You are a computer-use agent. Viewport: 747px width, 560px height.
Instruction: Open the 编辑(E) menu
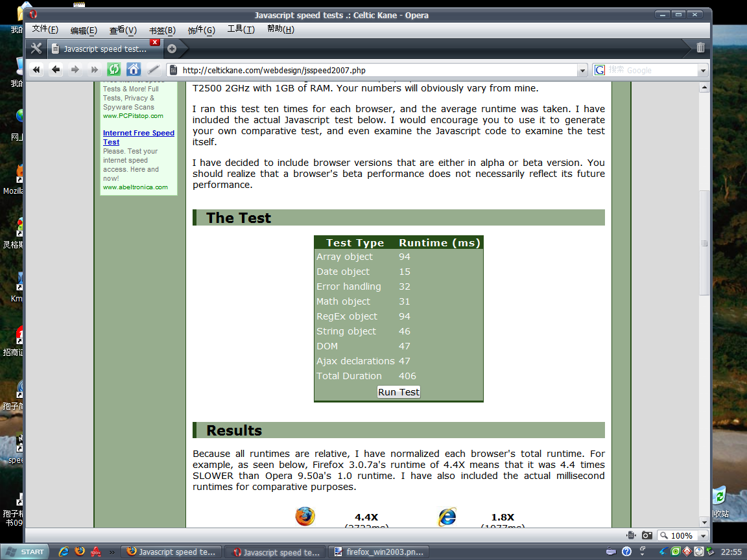84,30
